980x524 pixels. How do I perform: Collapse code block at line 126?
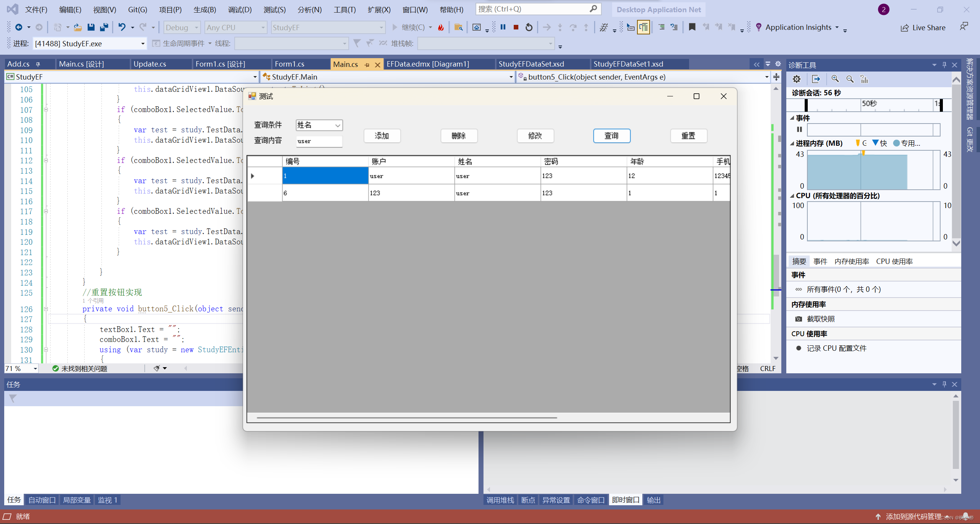[46, 309]
